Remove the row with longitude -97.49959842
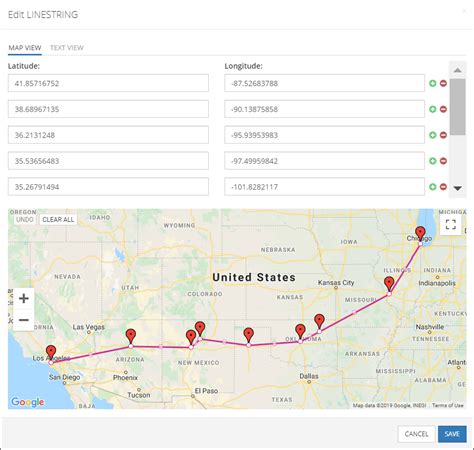The image size is (474, 450). tap(443, 161)
